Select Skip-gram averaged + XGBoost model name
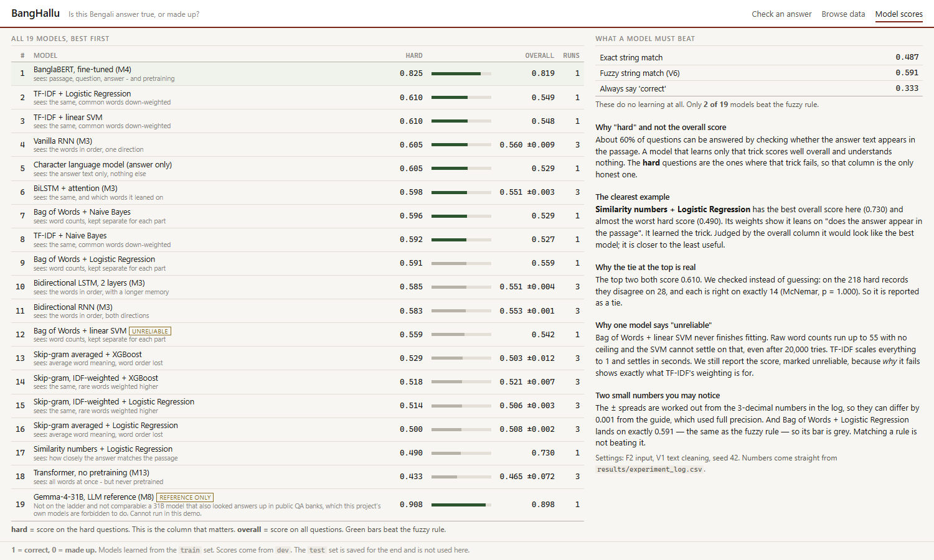This screenshot has height=560, width=934. pyautogui.click(x=88, y=354)
